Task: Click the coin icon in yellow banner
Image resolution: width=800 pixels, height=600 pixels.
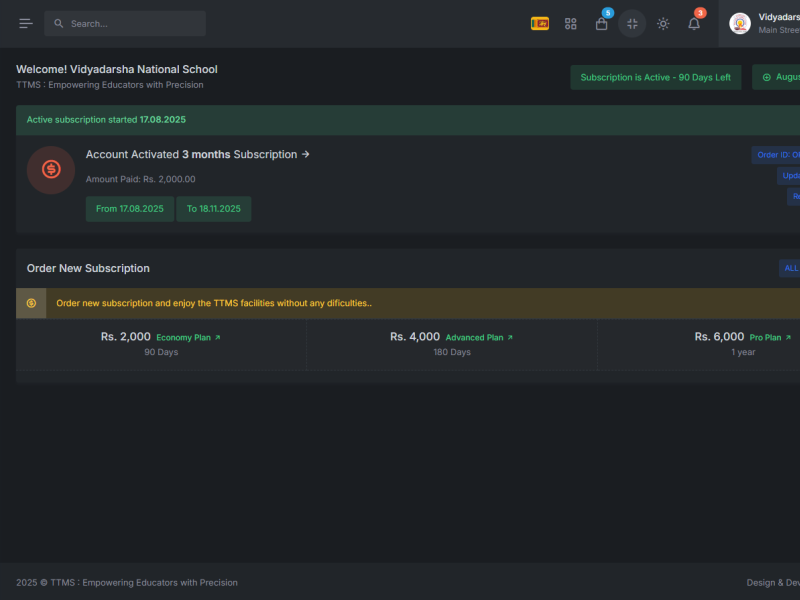Action: (x=31, y=303)
